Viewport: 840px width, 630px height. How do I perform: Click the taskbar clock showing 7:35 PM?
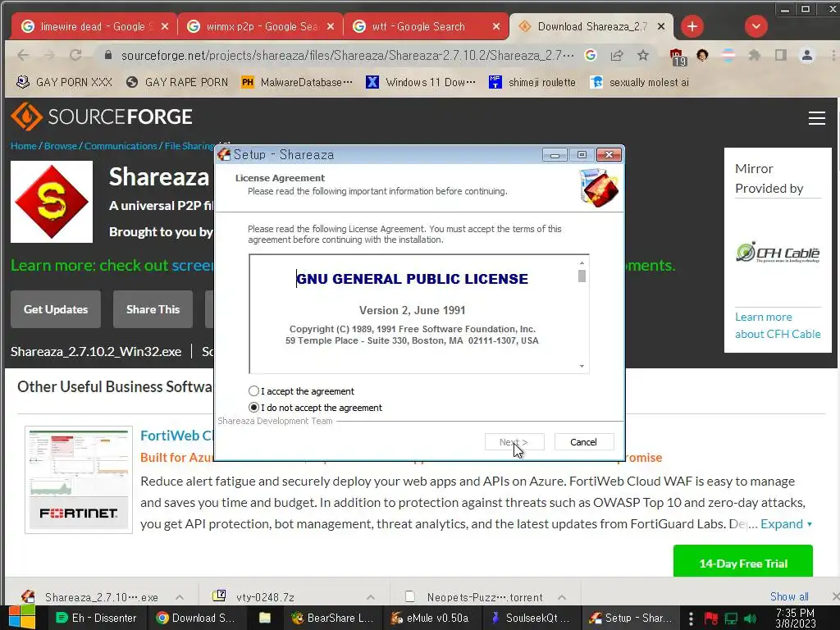(795, 618)
